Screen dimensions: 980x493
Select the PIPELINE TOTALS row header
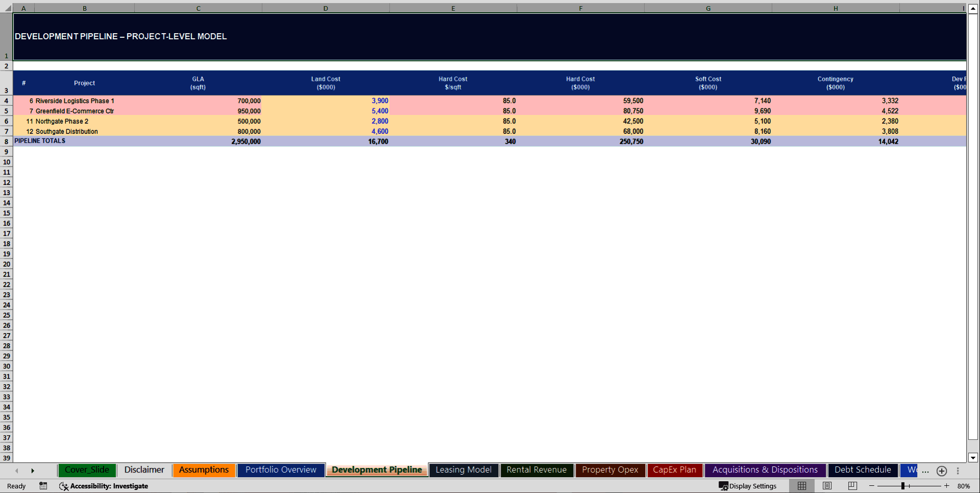[6, 142]
